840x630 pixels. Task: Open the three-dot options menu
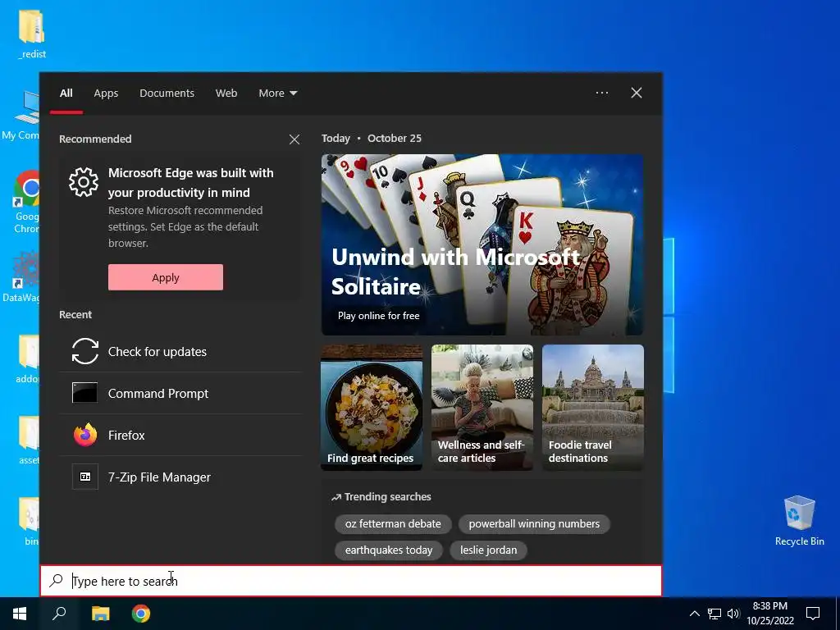point(601,93)
